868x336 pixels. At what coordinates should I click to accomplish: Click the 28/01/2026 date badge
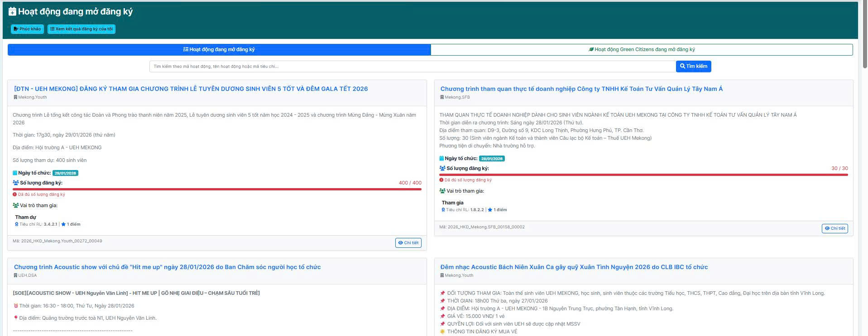point(492,159)
